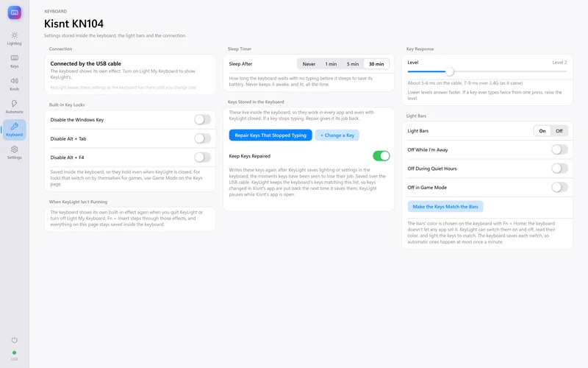The width and height of the screenshot is (588, 368).
Task: Toggle Disable Alt + F4 switch
Action: [203, 158]
